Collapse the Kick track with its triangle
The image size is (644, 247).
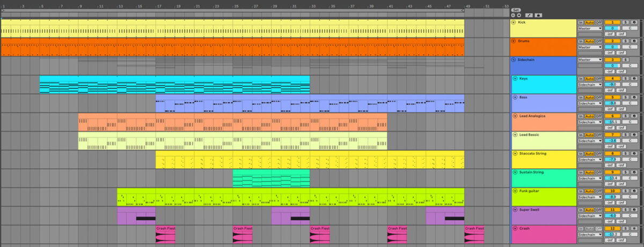[x=514, y=23]
